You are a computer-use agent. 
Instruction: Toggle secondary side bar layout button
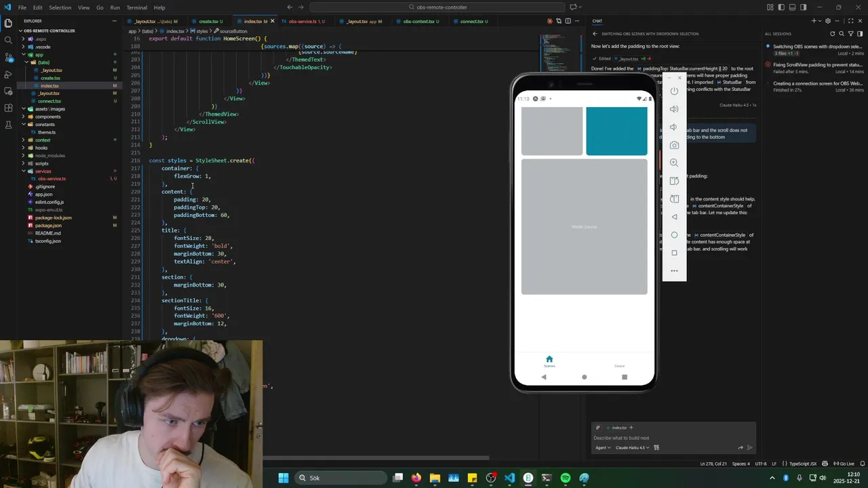803,7
